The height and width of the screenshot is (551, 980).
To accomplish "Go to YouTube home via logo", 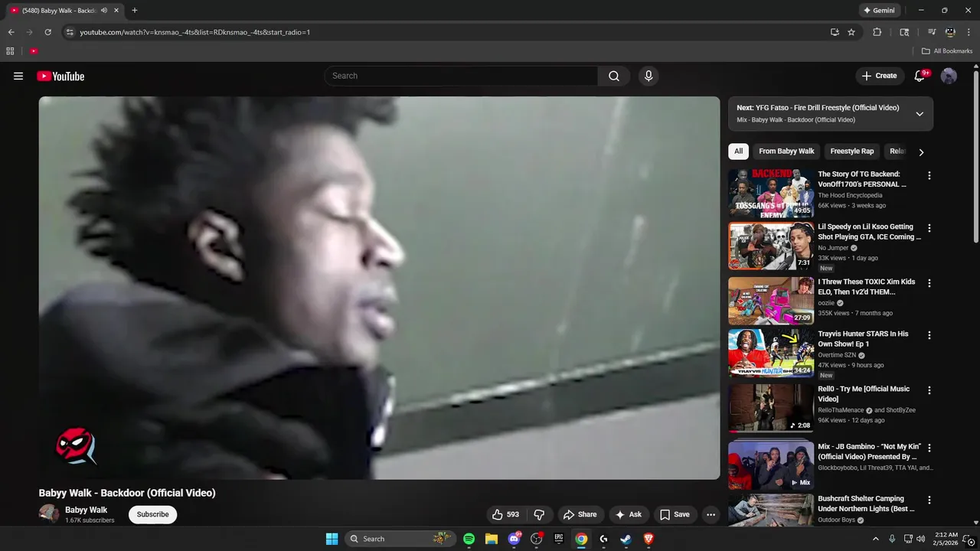I will pos(60,76).
